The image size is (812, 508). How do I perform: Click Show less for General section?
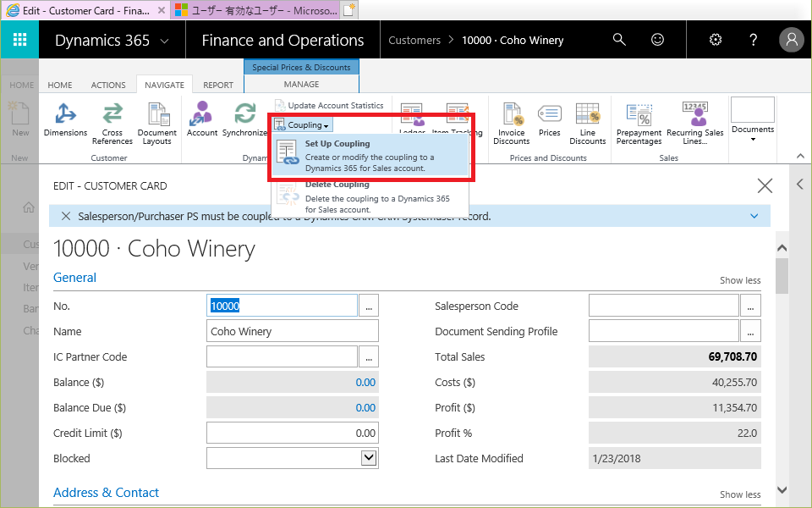click(x=740, y=280)
